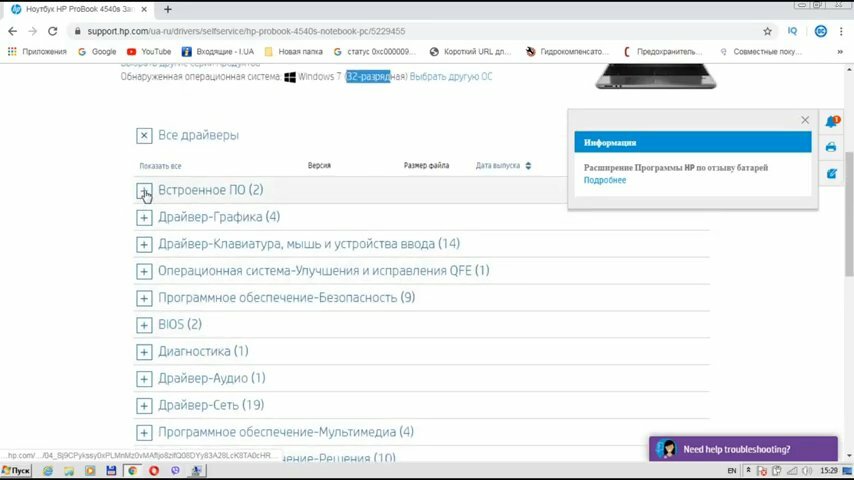Viewport: 854px width, 480px height.
Task: Click the Выбрать другую ОС link
Action: pyautogui.click(x=451, y=77)
